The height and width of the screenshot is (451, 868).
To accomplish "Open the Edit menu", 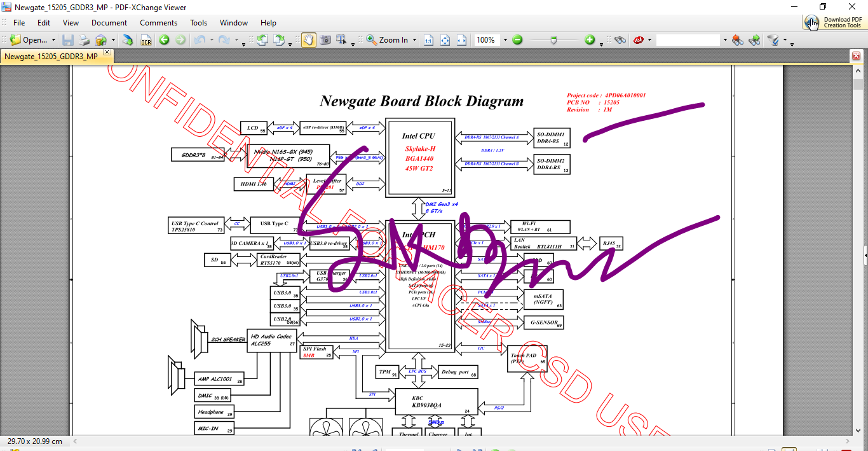I will click(x=44, y=22).
